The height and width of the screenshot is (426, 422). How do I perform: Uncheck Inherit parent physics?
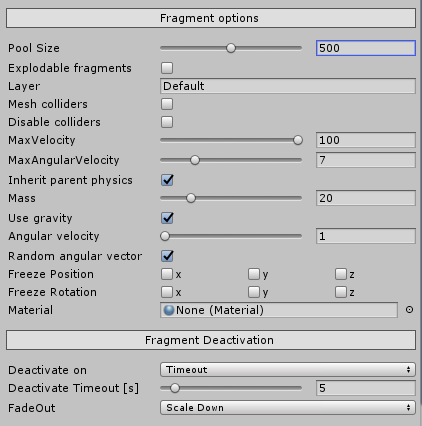coord(167,180)
